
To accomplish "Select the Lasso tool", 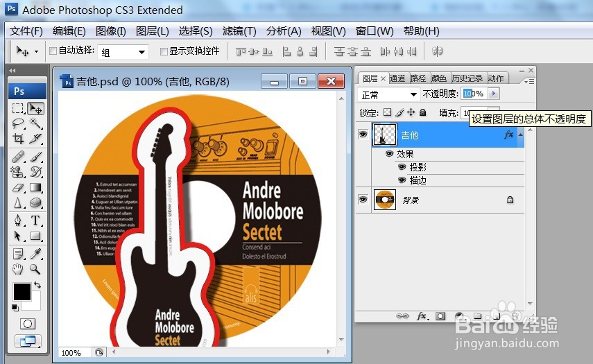I will coord(18,123).
